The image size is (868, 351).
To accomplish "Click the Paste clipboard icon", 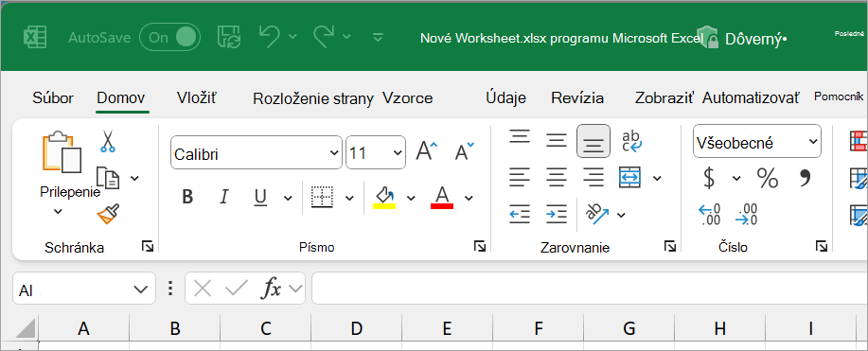I will coord(62,152).
